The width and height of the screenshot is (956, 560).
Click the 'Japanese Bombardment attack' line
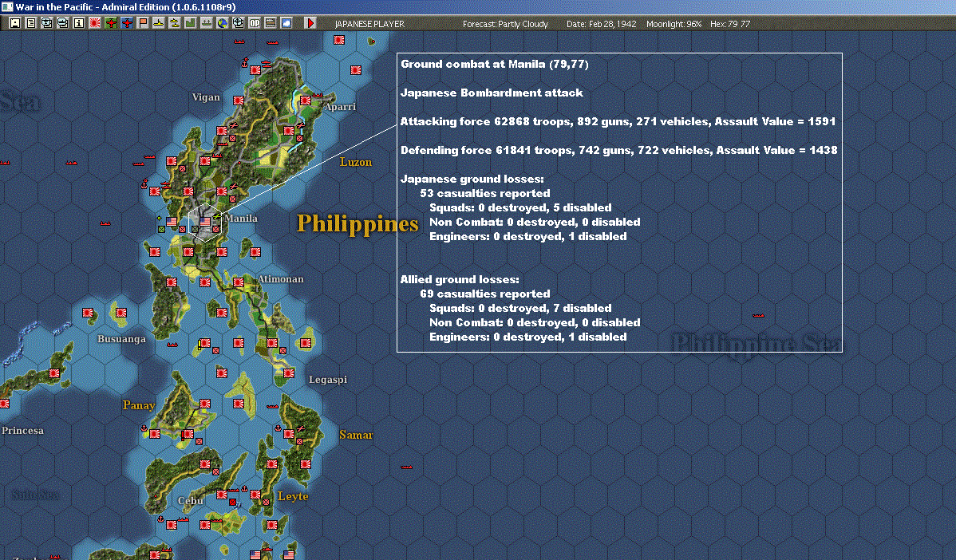[x=492, y=93]
